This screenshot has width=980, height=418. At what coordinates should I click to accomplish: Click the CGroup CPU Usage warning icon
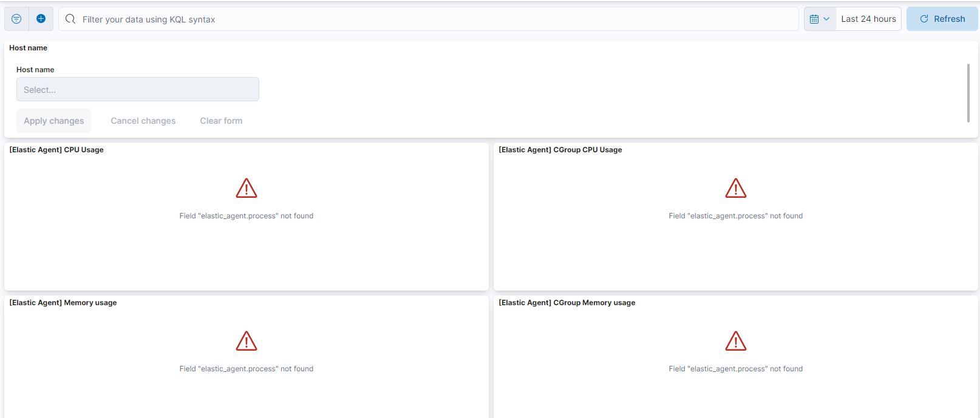click(736, 188)
